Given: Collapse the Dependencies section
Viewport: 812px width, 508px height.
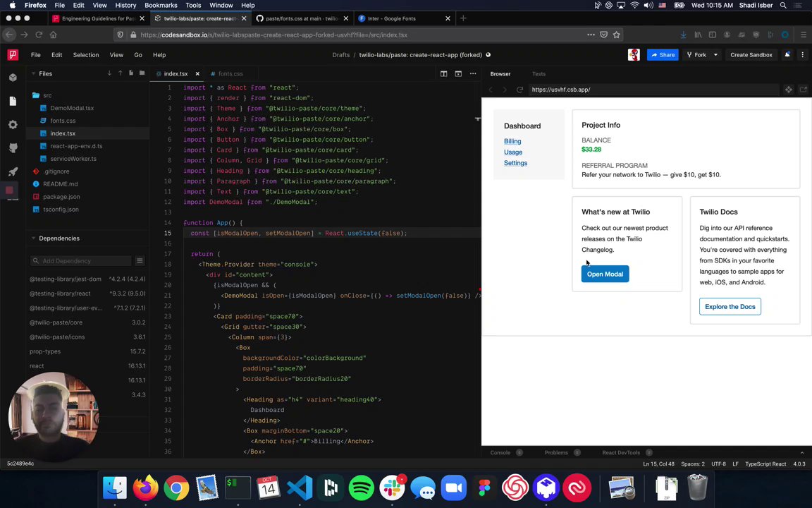Looking at the screenshot, I should 34,238.
